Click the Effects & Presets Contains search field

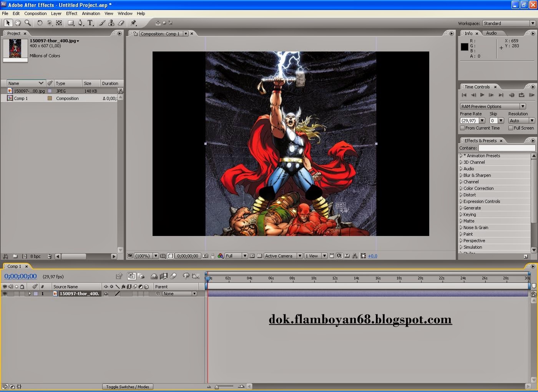pos(506,148)
